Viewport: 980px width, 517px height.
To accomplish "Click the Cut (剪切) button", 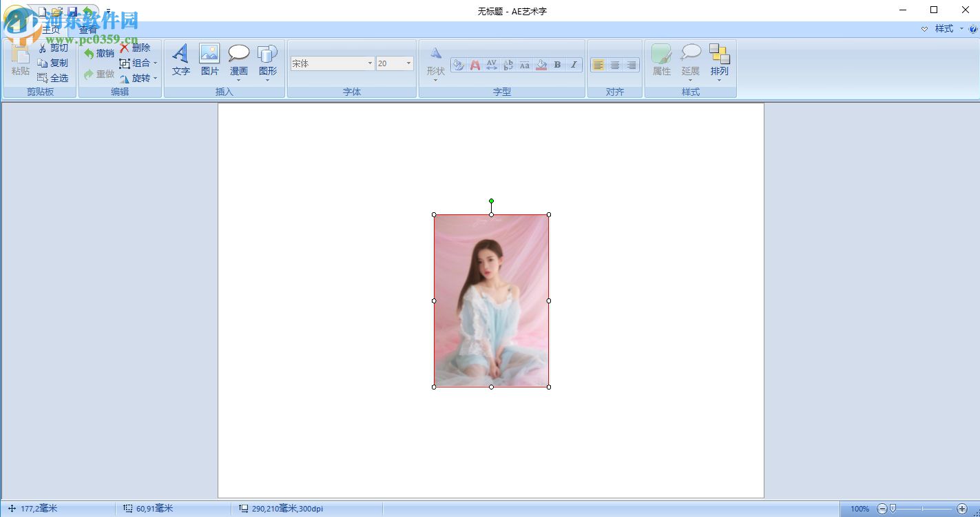I will pyautogui.click(x=53, y=48).
